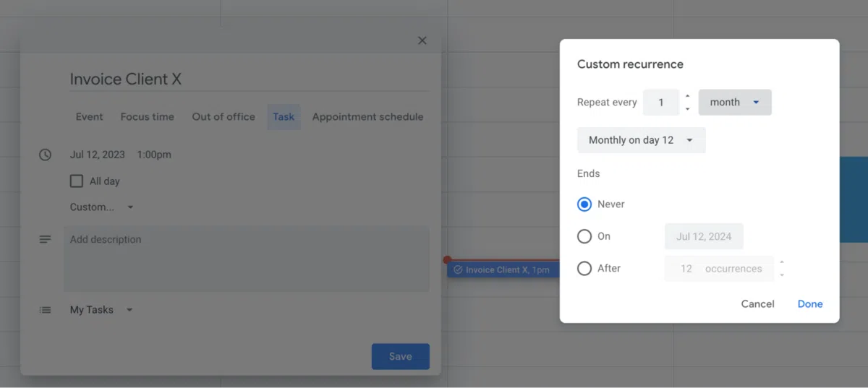This screenshot has width=868, height=388.
Task: Select the Never end option
Action: (584, 204)
